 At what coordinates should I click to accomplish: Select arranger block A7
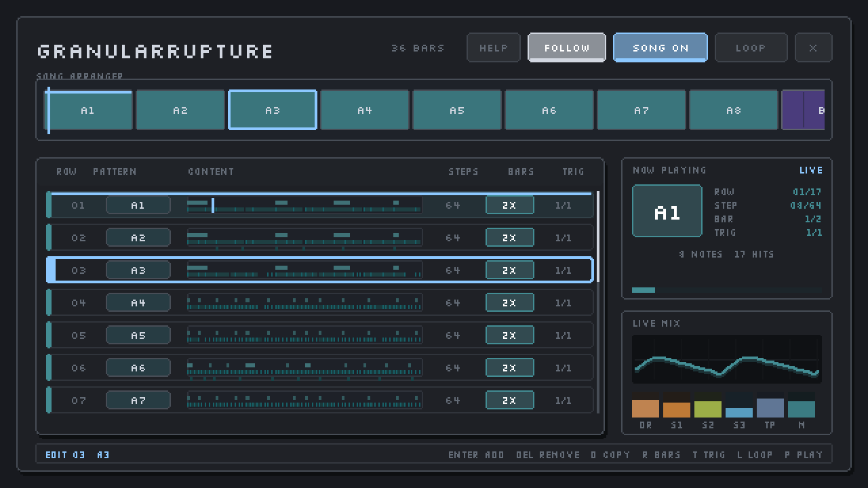[x=642, y=110]
